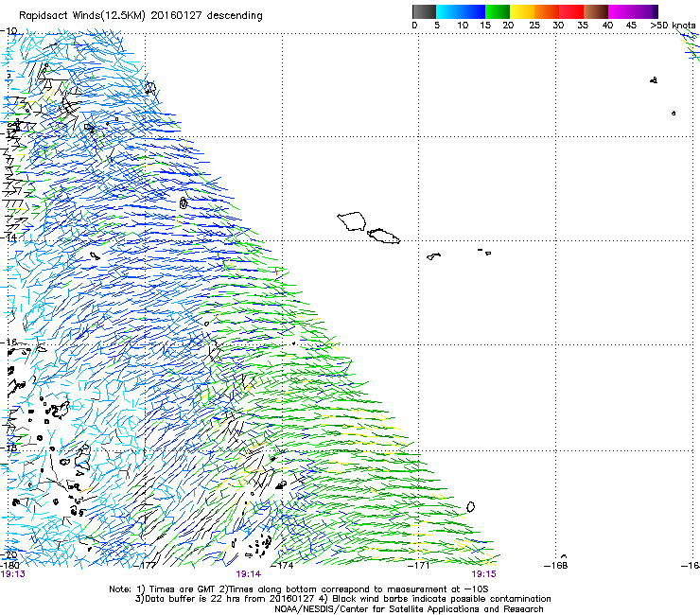700x615 pixels.
Task: Click the Tutuila island outline east of -171
Action: pyautogui.click(x=433, y=255)
